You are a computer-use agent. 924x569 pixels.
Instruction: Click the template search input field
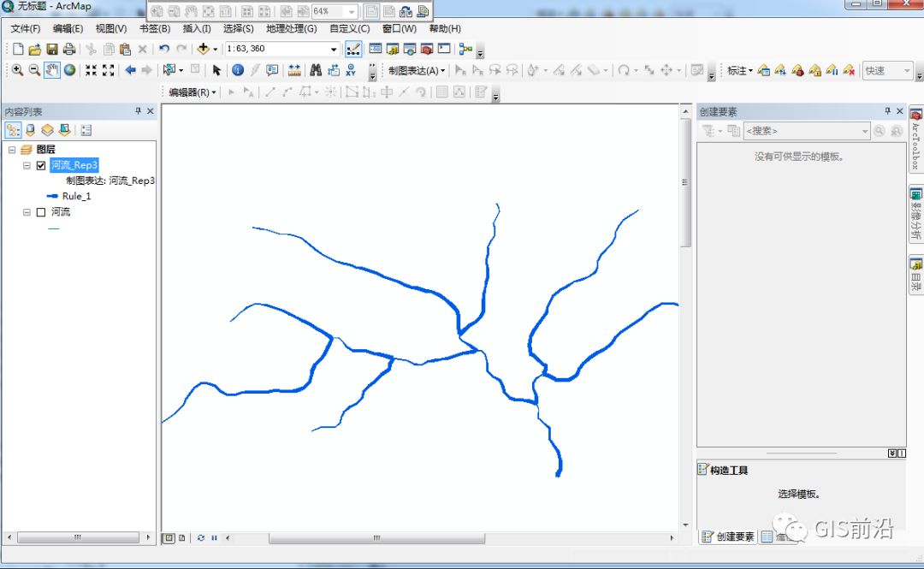(802, 131)
